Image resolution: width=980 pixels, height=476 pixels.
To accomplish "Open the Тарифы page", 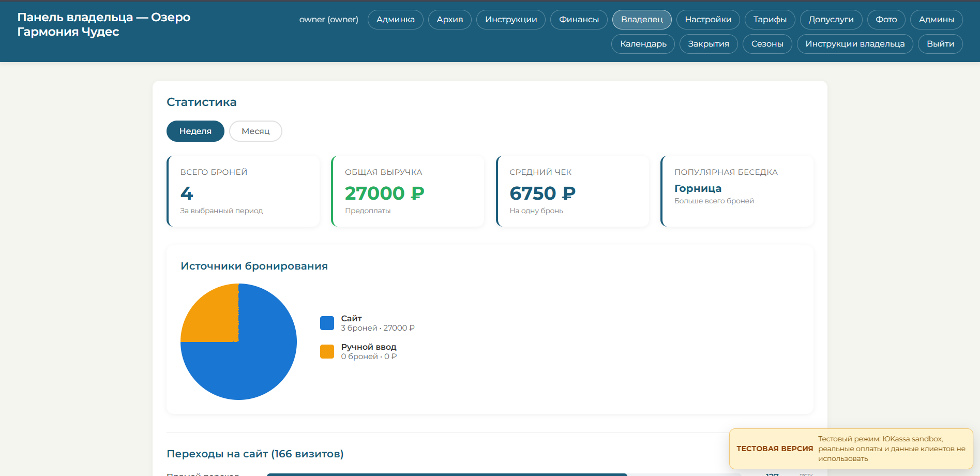I will tap(770, 20).
